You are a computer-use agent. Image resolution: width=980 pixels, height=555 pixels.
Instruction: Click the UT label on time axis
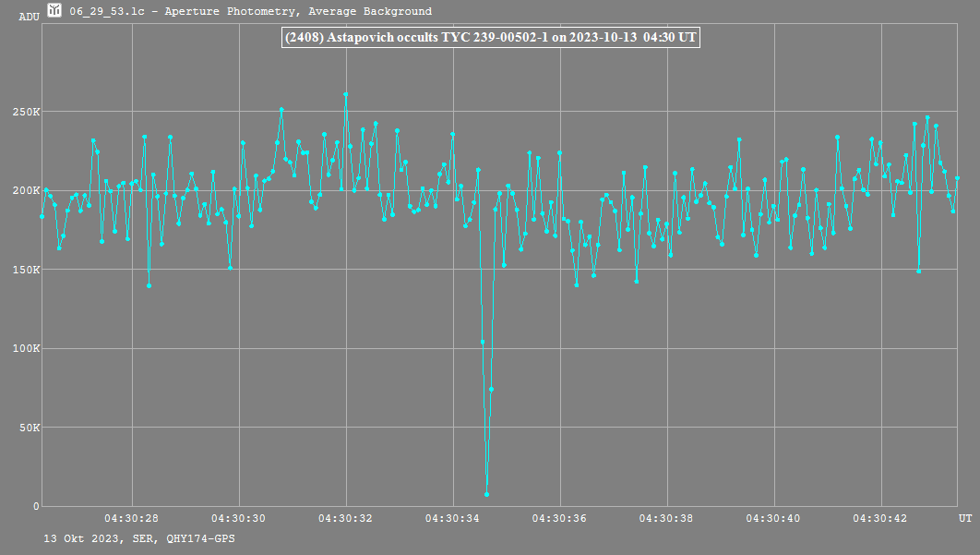pyautogui.click(x=964, y=519)
